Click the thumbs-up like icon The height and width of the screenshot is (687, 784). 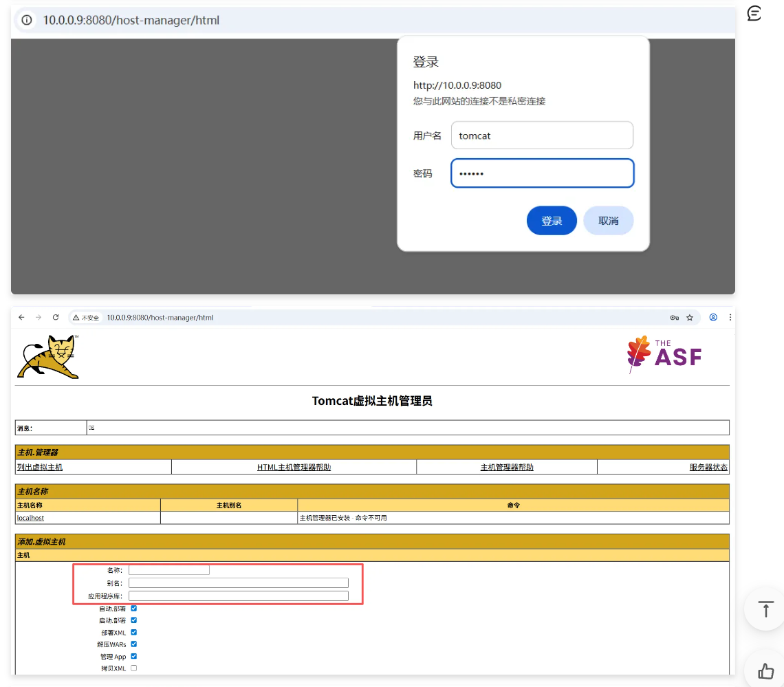pos(765,671)
